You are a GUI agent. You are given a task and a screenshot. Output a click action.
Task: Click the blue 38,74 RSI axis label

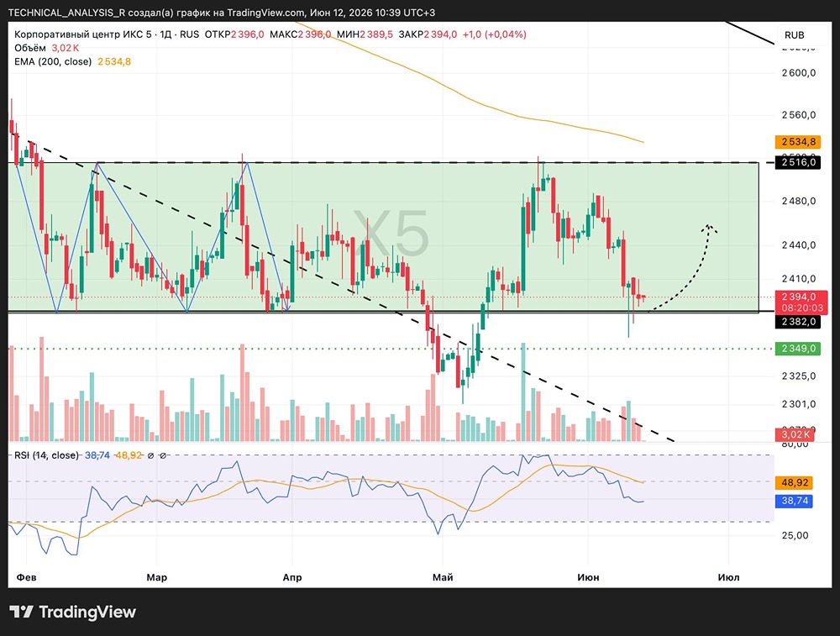tap(794, 501)
